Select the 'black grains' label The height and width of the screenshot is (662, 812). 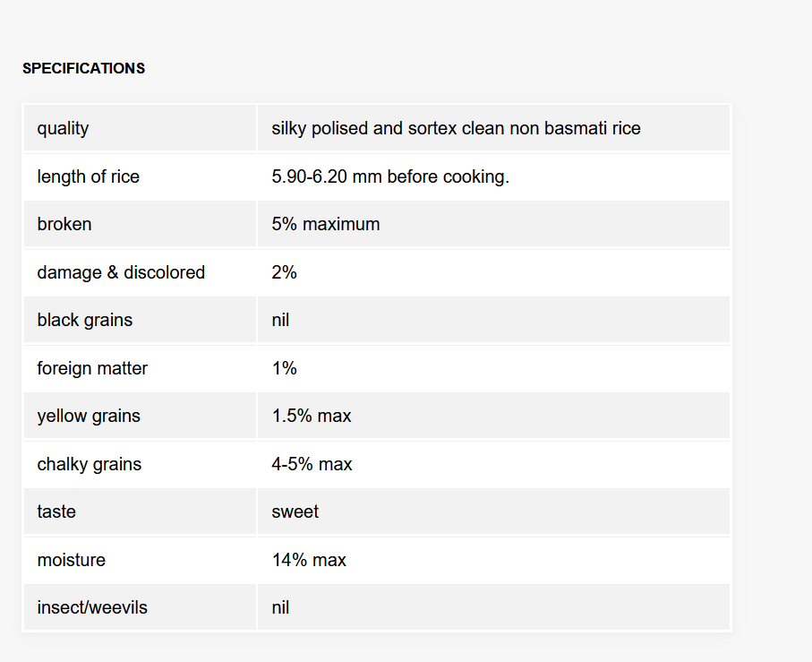(x=85, y=320)
